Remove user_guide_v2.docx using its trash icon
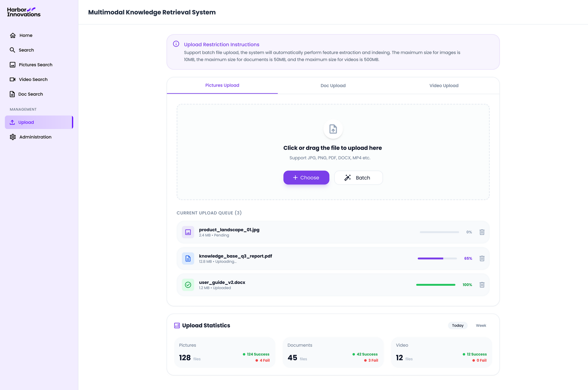The image size is (588, 390). (482, 285)
